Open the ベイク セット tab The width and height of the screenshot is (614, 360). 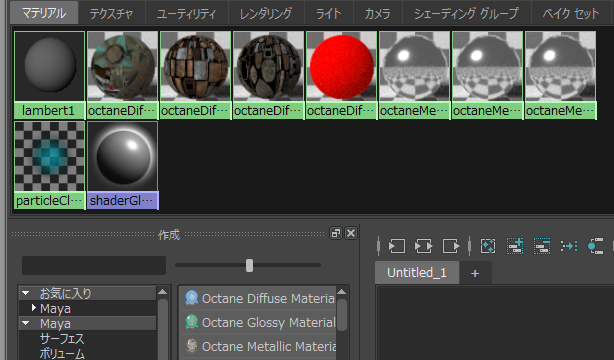571,13
